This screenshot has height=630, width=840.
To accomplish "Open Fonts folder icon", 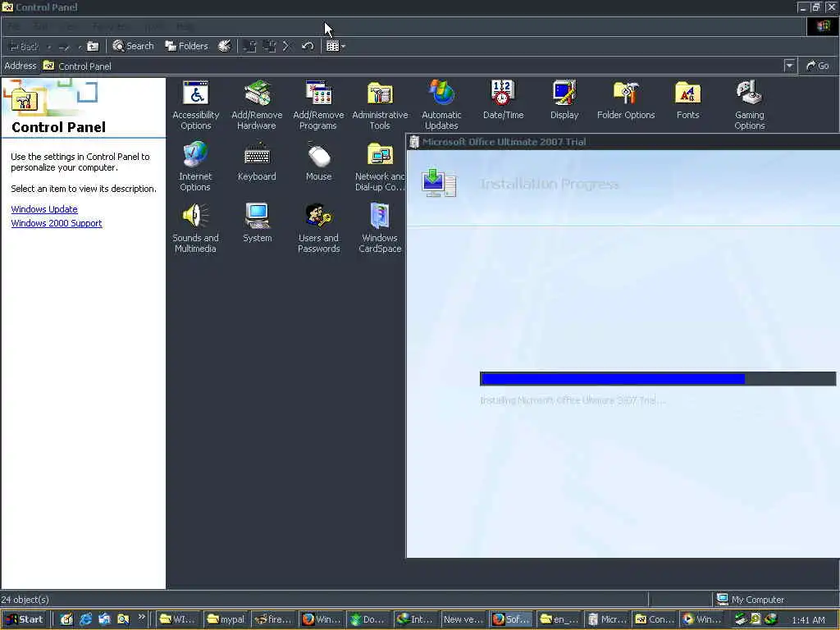I will click(688, 100).
